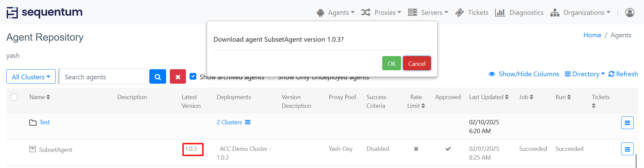Image resolution: width=644 pixels, height=168 pixels.
Task: Open the Tickets menu item
Action: (x=472, y=12)
